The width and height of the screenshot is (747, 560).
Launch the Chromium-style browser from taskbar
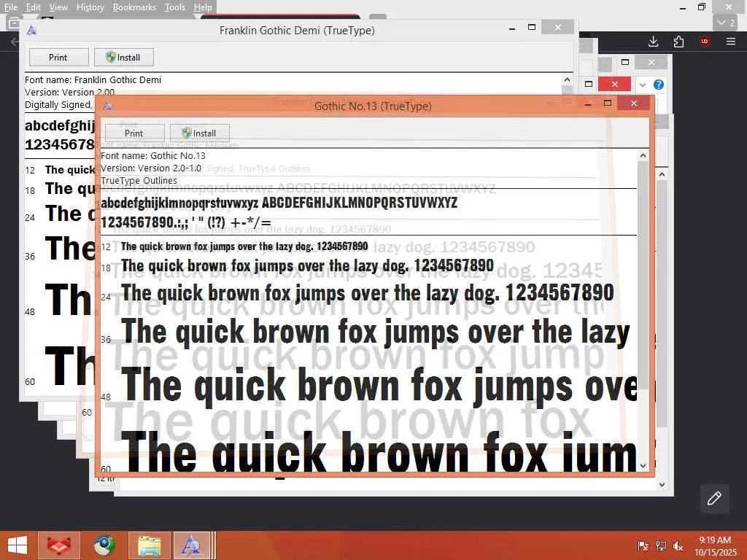coord(104,545)
